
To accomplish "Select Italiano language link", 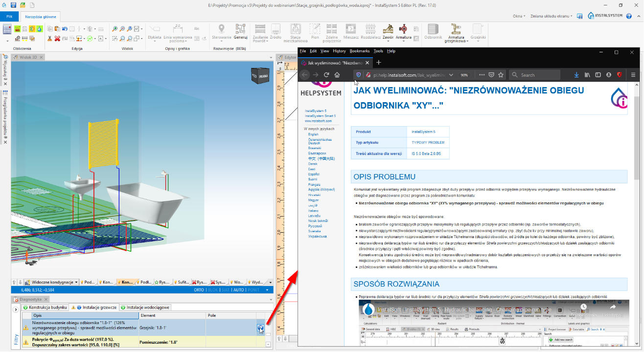I will 313,211.
